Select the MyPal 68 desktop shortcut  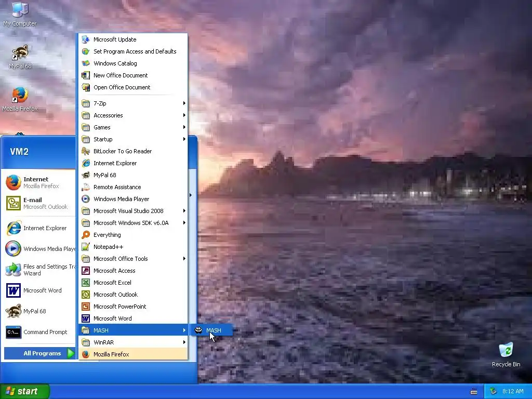pyautogui.click(x=20, y=57)
